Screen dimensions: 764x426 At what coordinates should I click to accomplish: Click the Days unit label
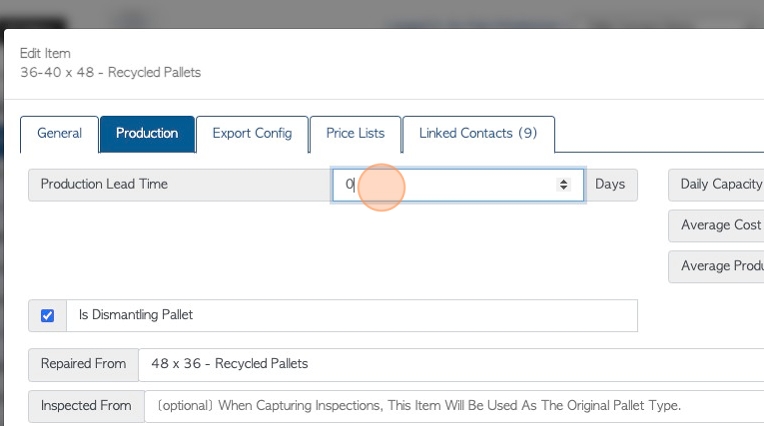click(x=610, y=185)
